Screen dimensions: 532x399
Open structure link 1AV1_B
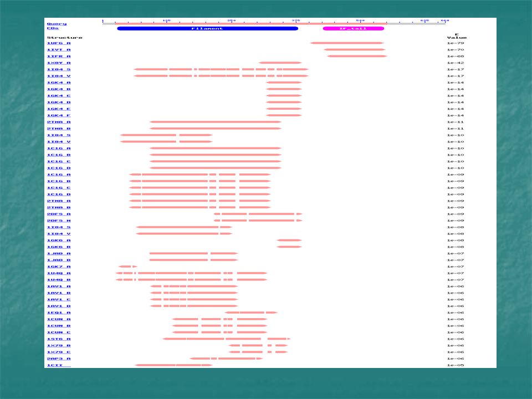click(x=59, y=293)
